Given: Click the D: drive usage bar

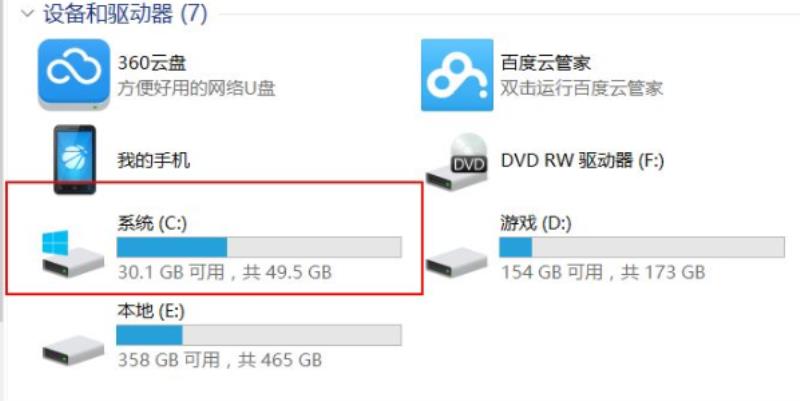Looking at the screenshot, I should (x=642, y=247).
